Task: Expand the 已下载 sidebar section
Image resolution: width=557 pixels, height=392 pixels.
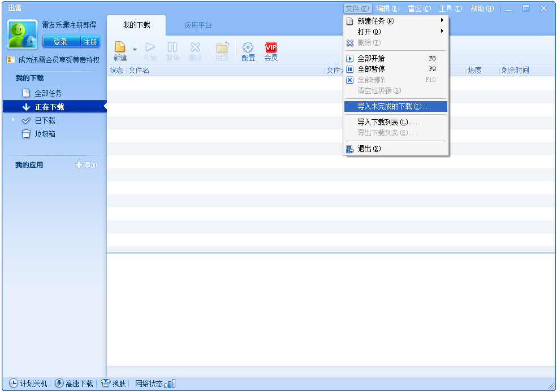Action: [x=12, y=120]
